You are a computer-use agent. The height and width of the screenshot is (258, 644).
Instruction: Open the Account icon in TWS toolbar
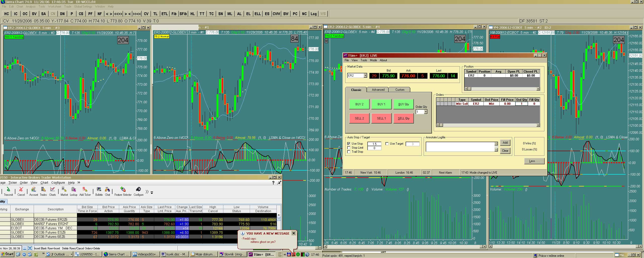pyautogui.click(x=33, y=190)
